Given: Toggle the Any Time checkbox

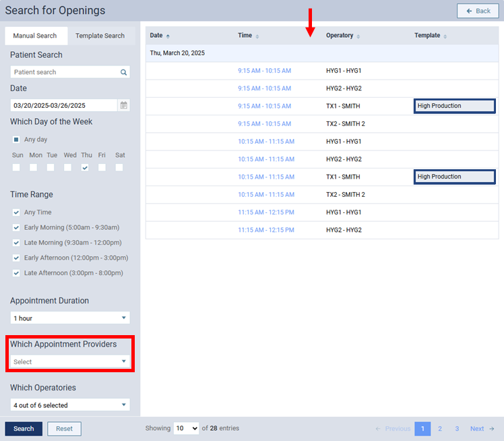Looking at the screenshot, I should point(16,212).
